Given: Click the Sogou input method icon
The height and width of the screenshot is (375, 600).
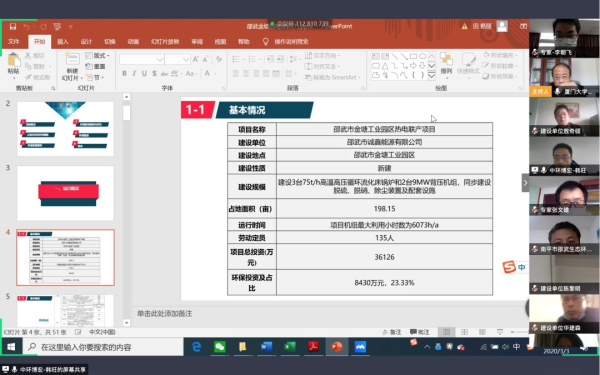Looking at the screenshot, I should [x=509, y=267].
